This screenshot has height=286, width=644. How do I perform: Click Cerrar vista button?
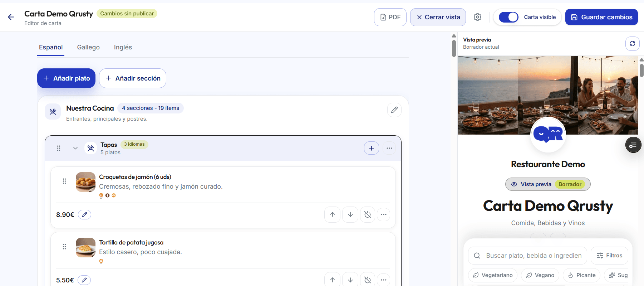click(438, 17)
